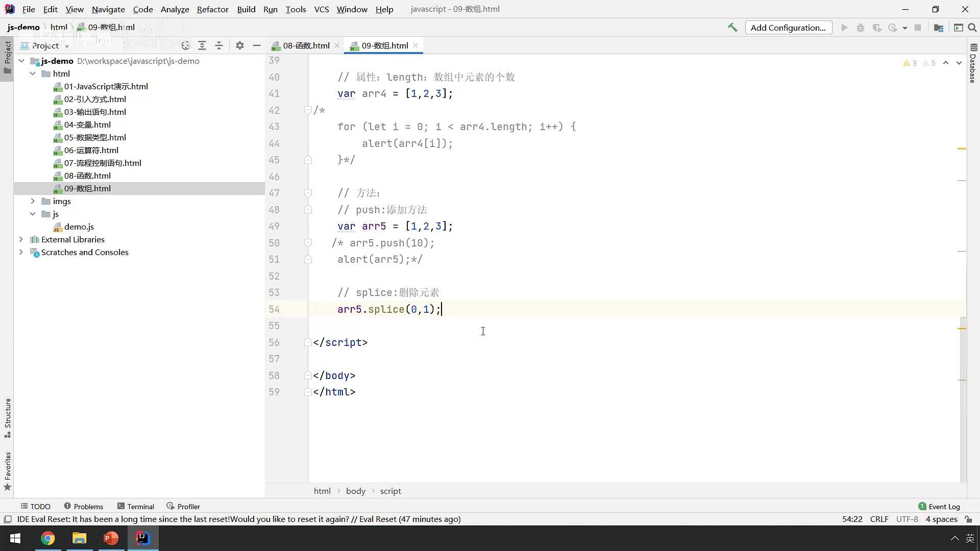Image resolution: width=980 pixels, height=551 pixels.
Task: Click the green Build project hammer icon
Action: 732,28
